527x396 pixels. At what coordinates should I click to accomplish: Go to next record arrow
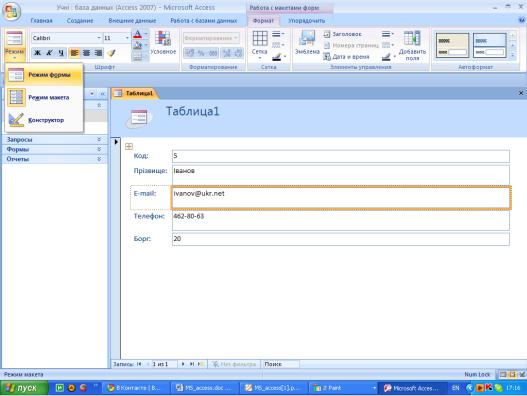pyautogui.click(x=183, y=364)
